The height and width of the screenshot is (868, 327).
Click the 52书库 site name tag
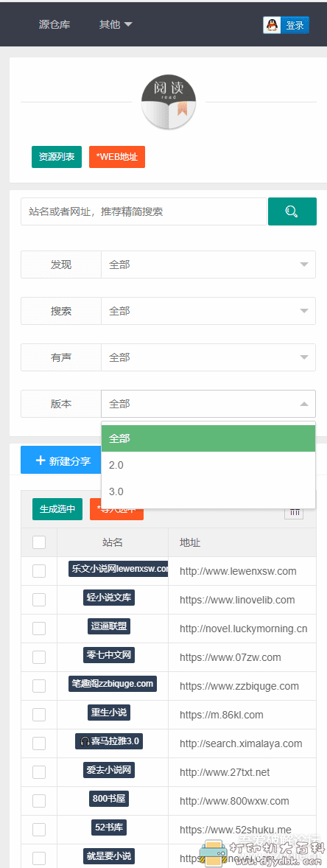click(109, 827)
